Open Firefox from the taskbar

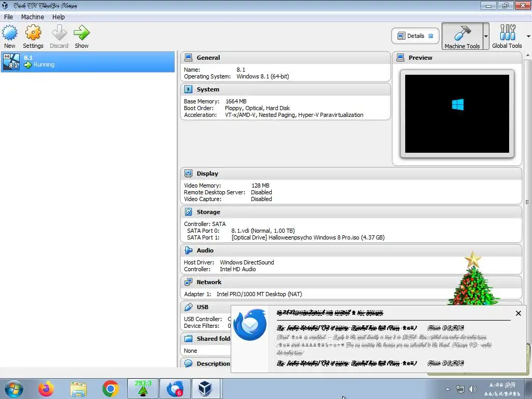46,389
